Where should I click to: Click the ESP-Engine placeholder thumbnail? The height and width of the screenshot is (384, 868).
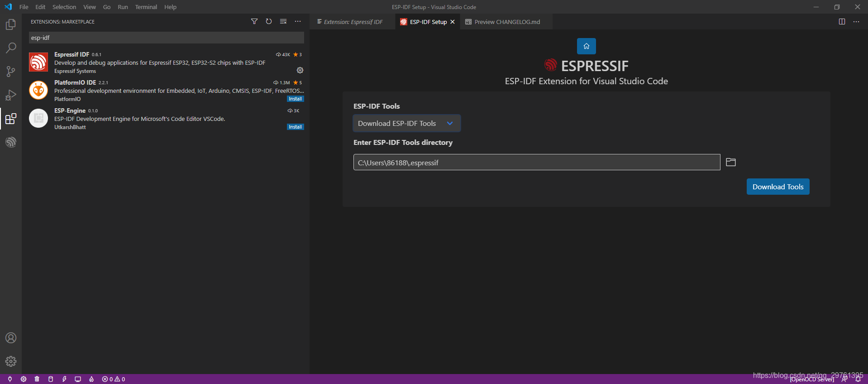(38, 118)
